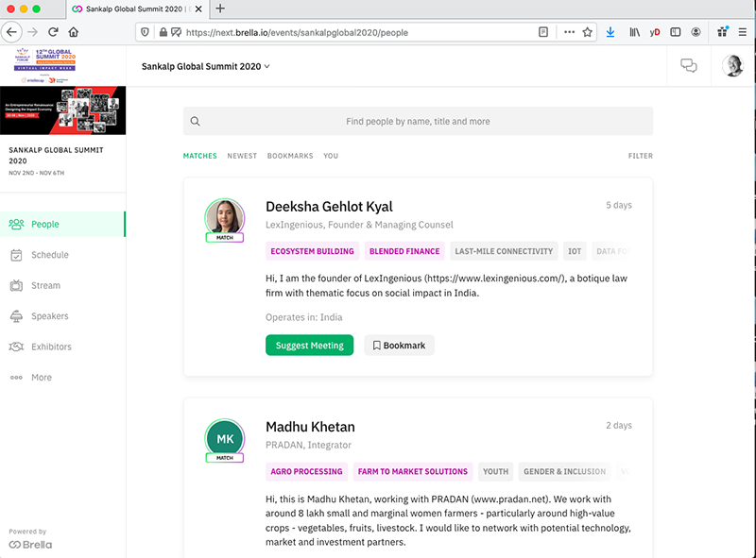Select the Ecosystem Building tag
This screenshot has width=756, height=558.
313,251
